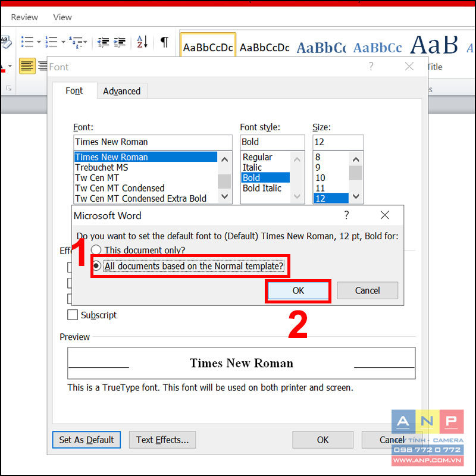Select size 10 in size list
This screenshot has height=476, width=476.
click(x=331, y=177)
